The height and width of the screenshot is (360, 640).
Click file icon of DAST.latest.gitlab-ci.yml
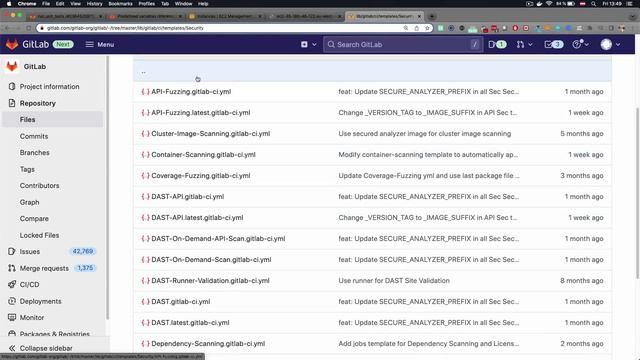pos(145,323)
